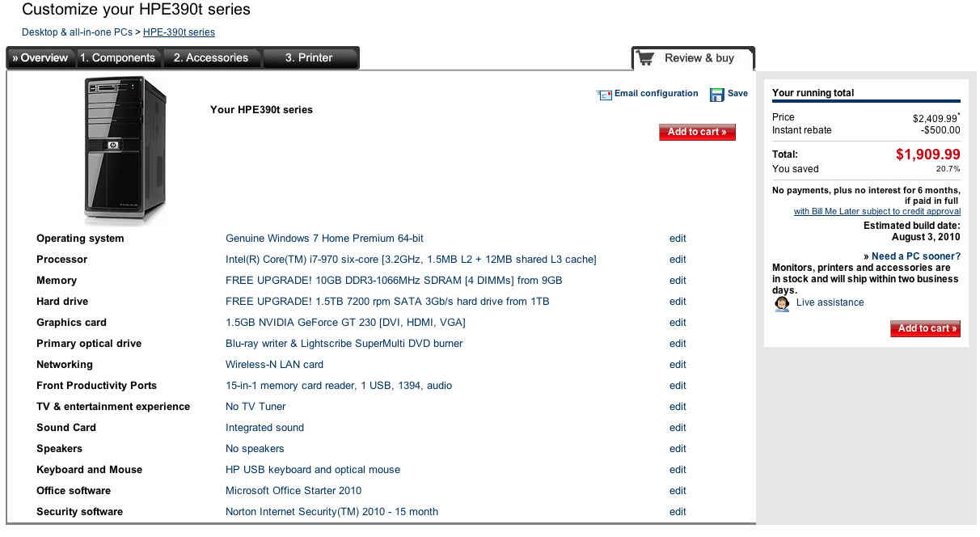The height and width of the screenshot is (537, 980).
Task: Click the NVIDIA GeForce GT 230 text
Action: [x=345, y=323]
